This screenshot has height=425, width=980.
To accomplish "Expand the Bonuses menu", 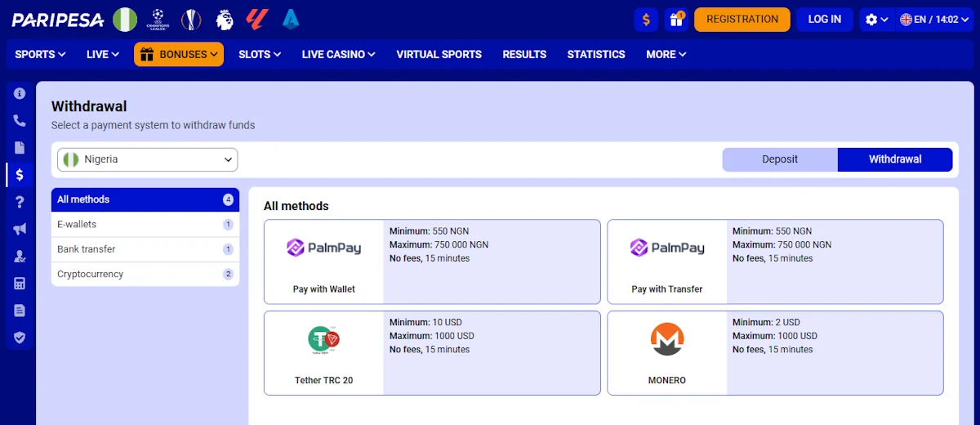I will [179, 55].
